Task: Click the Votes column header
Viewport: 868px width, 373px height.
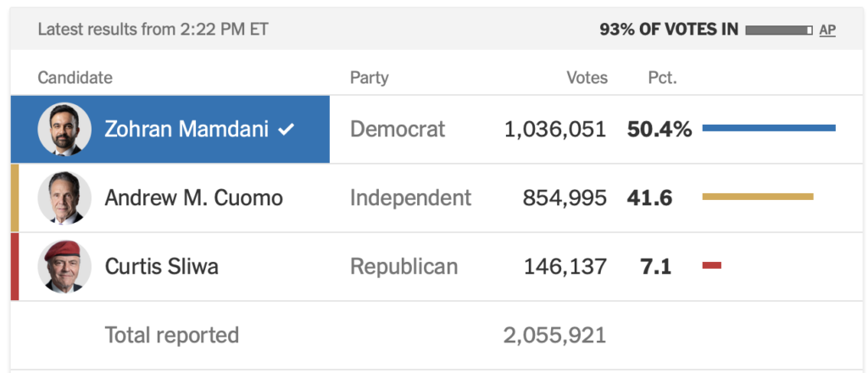Action: click(x=587, y=78)
